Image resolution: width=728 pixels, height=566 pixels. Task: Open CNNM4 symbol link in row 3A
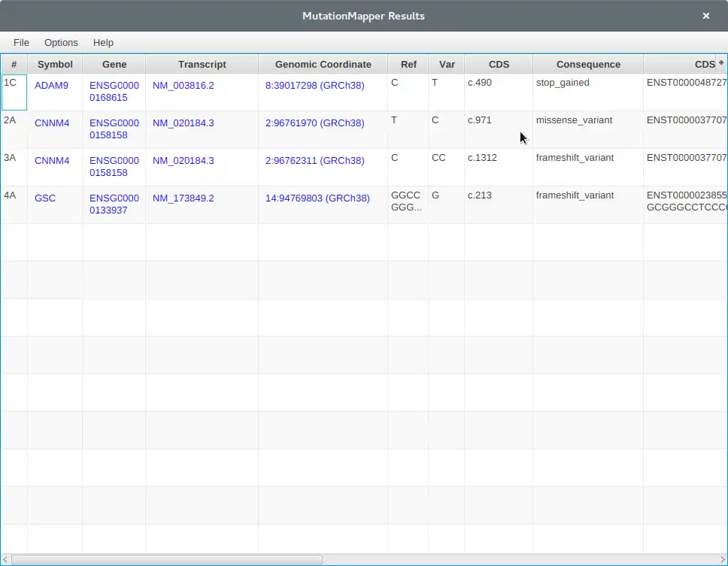52,161
